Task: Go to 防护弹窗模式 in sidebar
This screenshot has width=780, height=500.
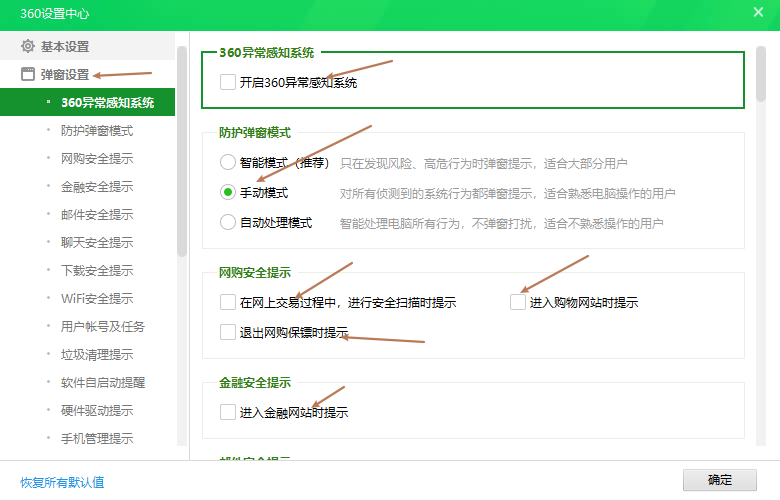Action: (x=97, y=130)
